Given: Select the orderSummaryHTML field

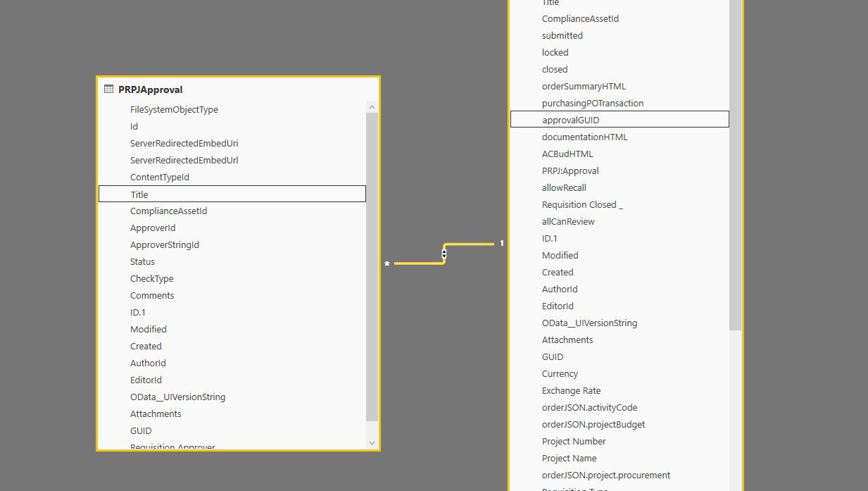Looking at the screenshot, I should tap(584, 86).
